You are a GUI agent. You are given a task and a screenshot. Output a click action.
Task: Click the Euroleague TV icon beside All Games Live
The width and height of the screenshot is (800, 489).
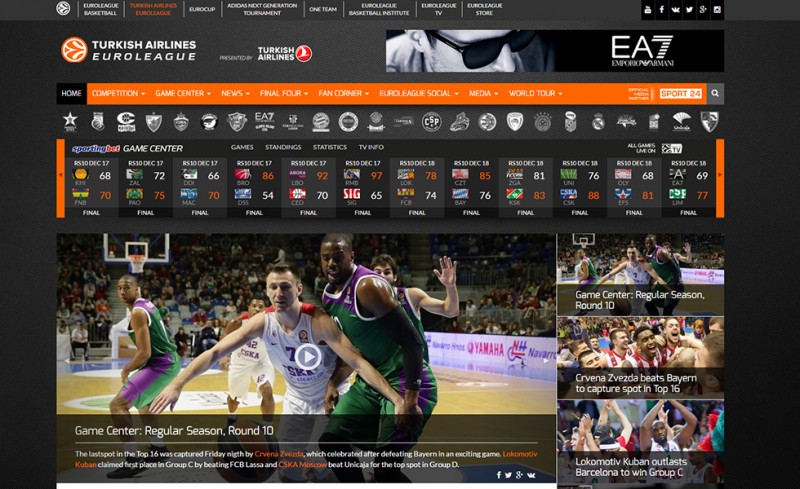point(672,149)
